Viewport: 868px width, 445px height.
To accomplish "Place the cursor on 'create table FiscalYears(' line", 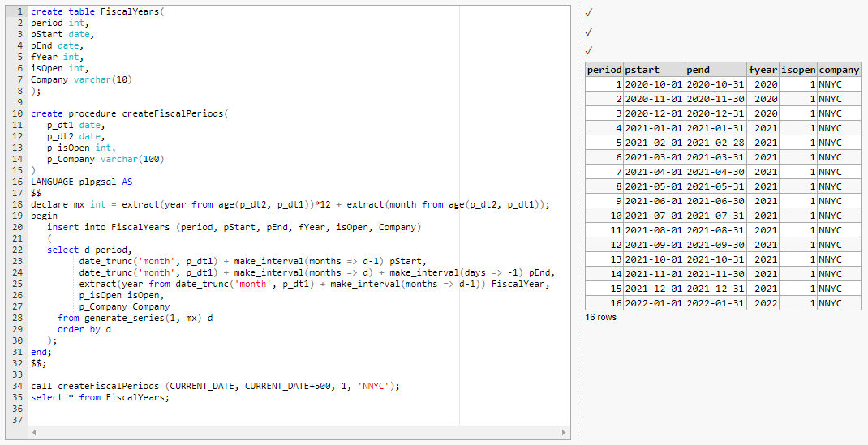I will coord(97,11).
